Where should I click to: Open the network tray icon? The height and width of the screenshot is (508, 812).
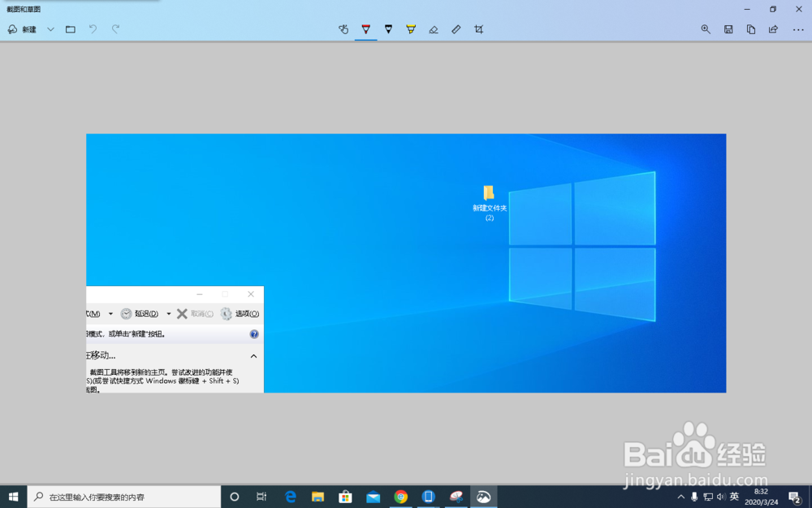(708, 497)
